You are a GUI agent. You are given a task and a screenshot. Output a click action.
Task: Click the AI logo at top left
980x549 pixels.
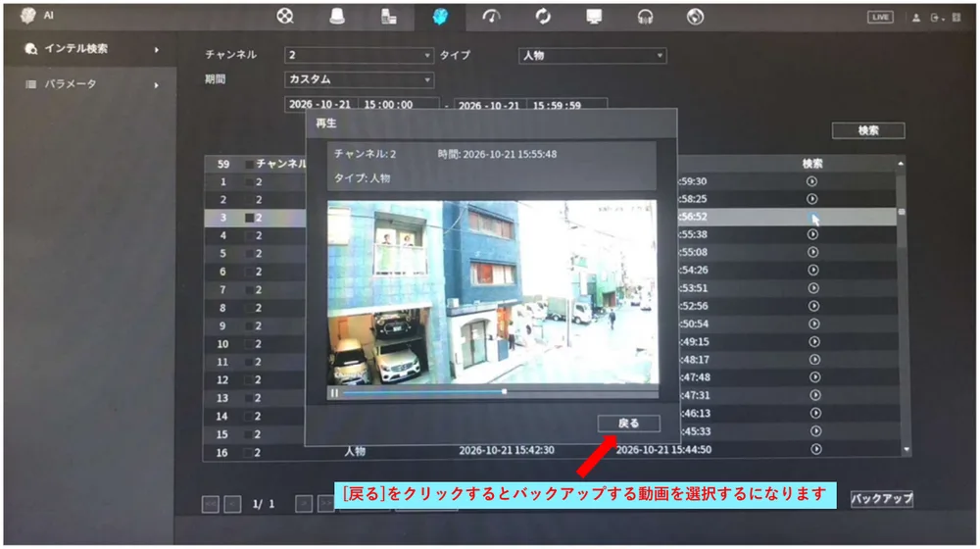(x=28, y=16)
